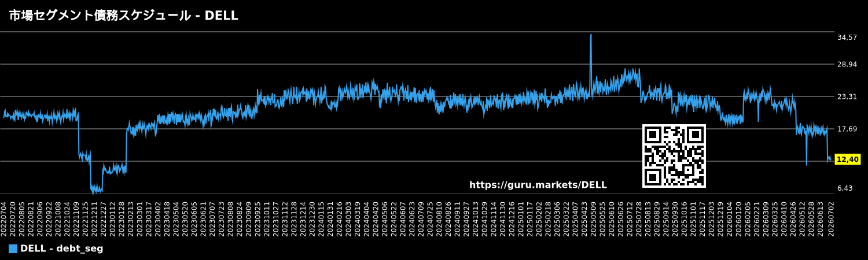Click the 20250407 date label
The image size is (868, 260).
point(575,218)
